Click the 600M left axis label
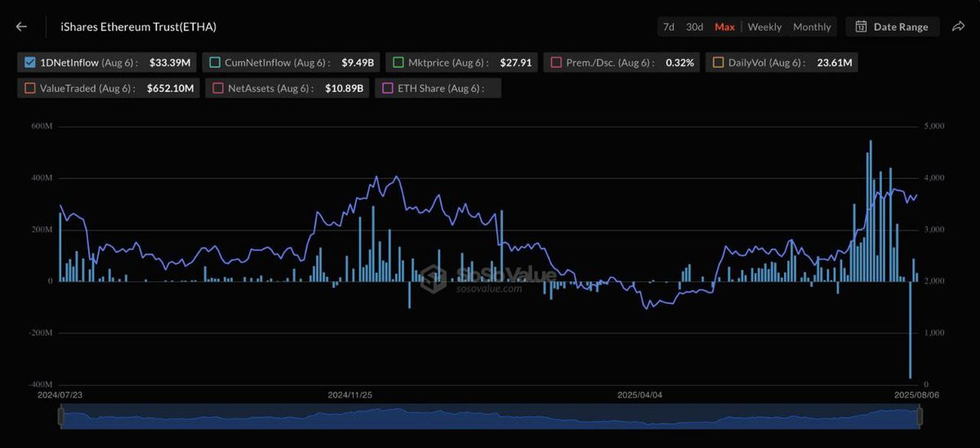Screen dimensions: 980x448 tap(42, 126)
